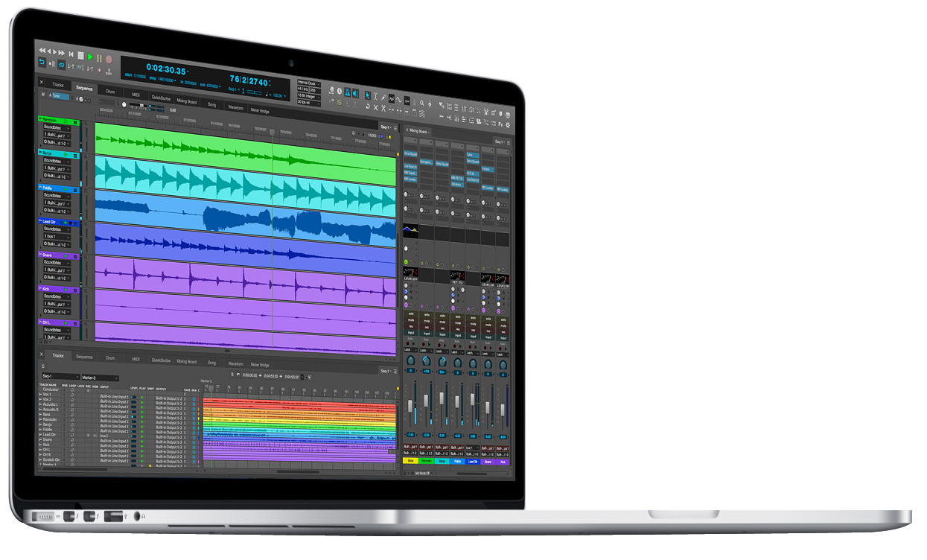Click the Conductor track in the track list
The width and height of the screenshot is (927, 560).
[51, 389]
